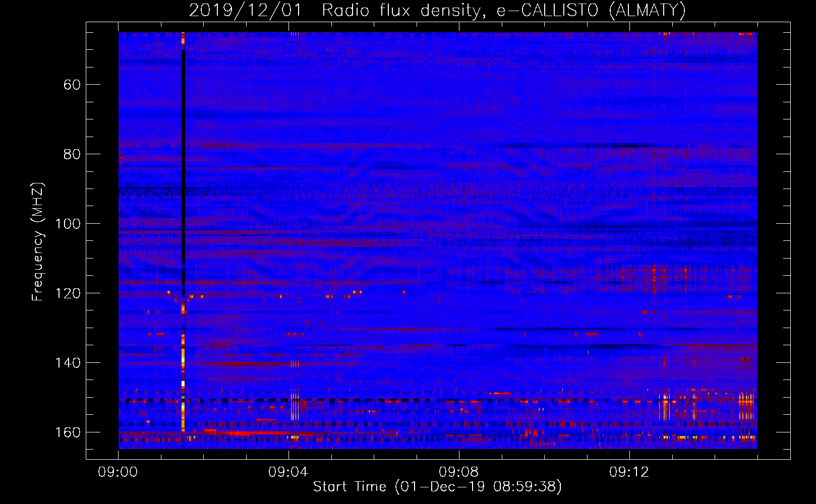
Task: Click the 09:04 time tick label
Action: pyautogui.click(x=288, y=472)
